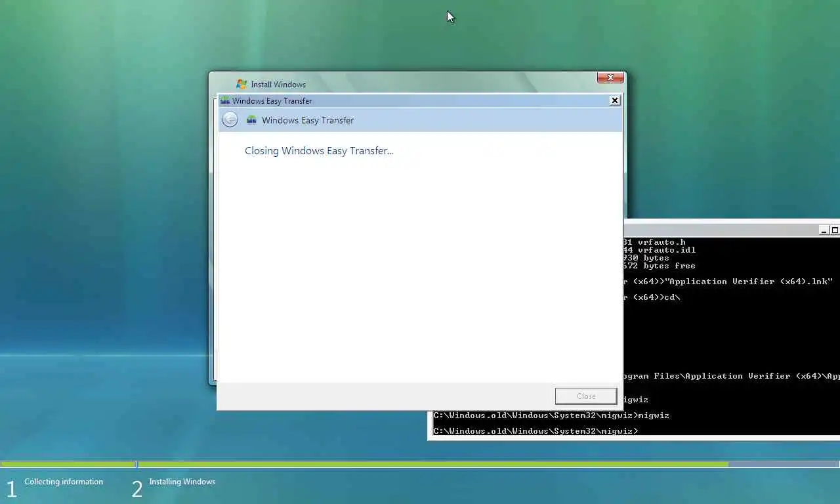Click the back arrow in Windows Easy Transfer
The image size is (840, 504).
pyautogui.click(x=230, y=119)
